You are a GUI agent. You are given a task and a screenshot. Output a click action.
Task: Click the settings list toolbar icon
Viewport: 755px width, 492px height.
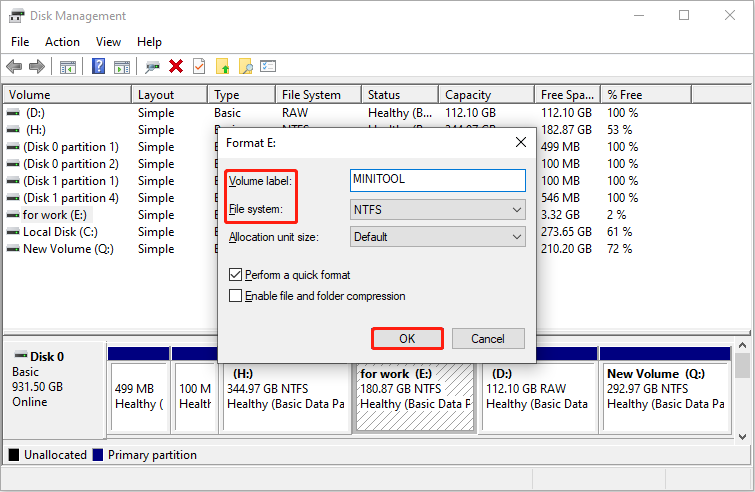[268, 66]
